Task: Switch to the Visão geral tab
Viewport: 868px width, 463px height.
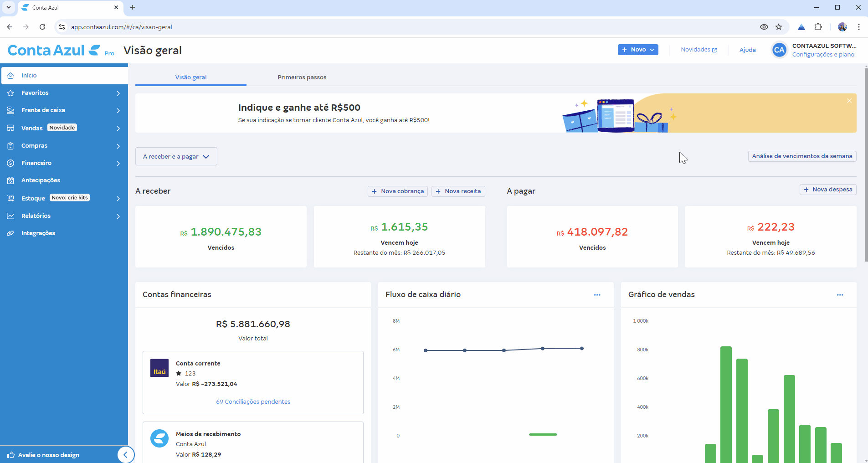Action: coord(191,77)
